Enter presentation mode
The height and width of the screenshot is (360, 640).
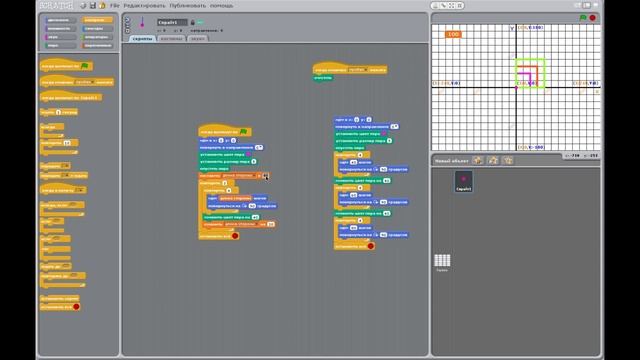[x=596, y=5]
